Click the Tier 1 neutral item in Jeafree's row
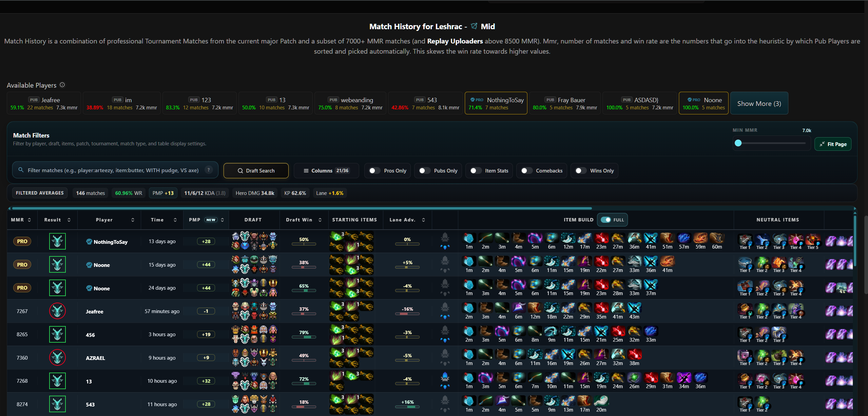This screenshot has width=868, height=416. click(x=745, y=310)
